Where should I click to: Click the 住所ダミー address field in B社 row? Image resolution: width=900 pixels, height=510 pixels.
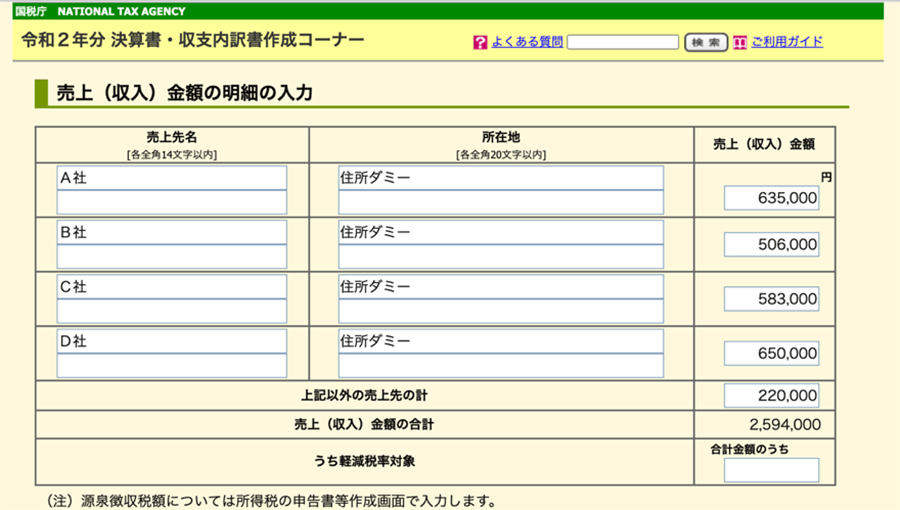(x=501, y=232)
